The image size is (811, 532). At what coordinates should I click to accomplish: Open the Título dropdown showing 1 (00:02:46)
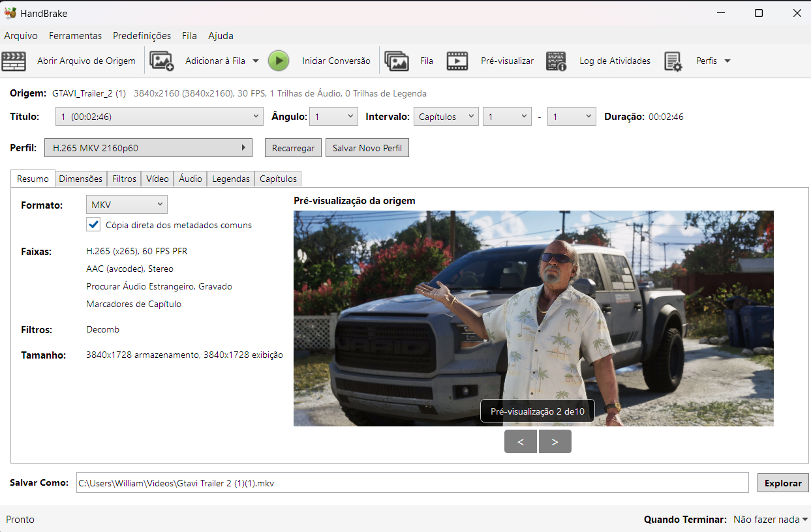[160, 117]
